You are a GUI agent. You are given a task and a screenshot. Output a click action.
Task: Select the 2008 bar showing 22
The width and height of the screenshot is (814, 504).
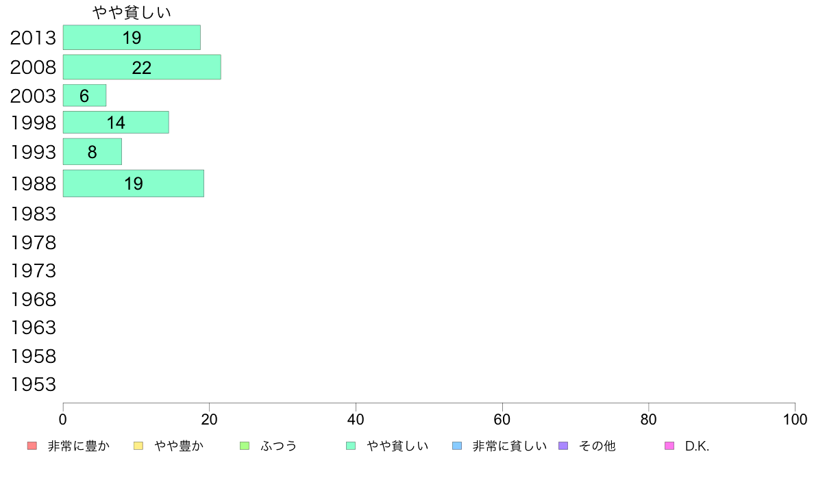(x=142, y=67)
